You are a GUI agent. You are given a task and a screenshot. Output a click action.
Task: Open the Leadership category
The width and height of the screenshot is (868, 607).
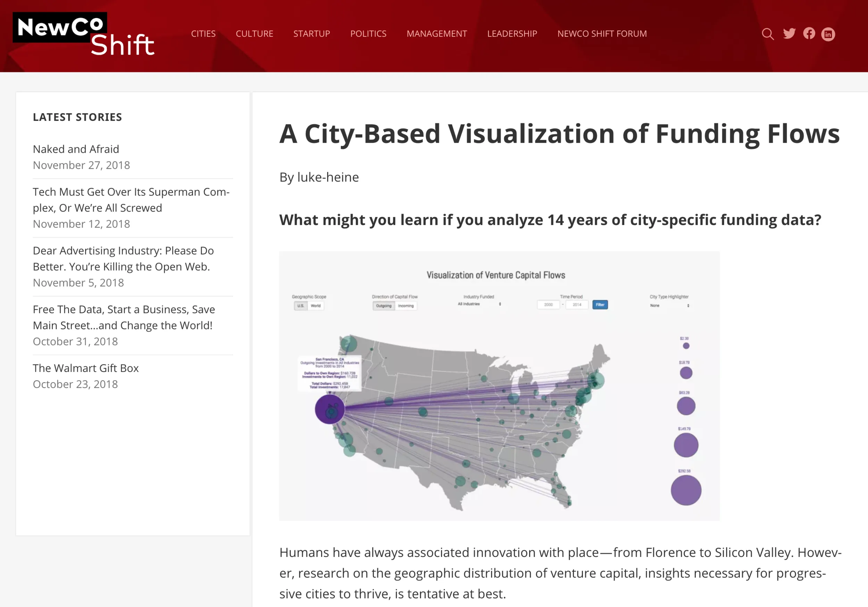coord(512,34)
